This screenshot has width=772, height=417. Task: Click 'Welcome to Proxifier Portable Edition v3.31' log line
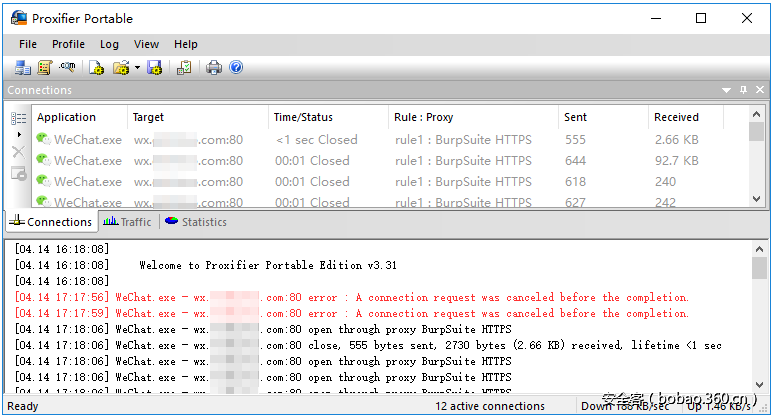point(267,265)
